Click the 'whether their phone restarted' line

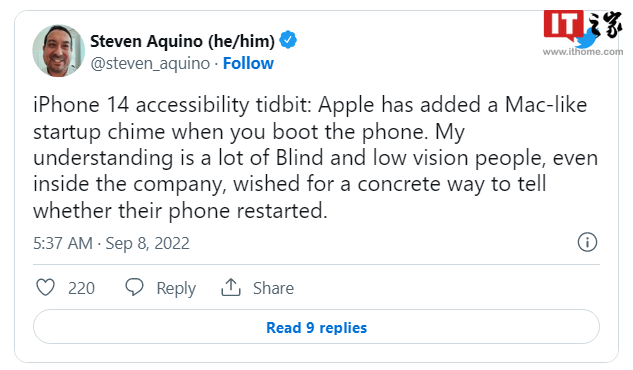click(180, 211)
